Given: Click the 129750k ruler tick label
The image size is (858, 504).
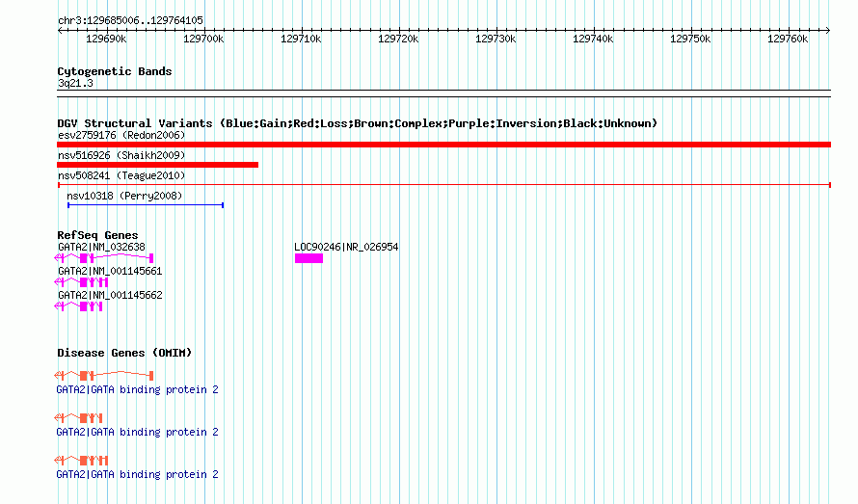Looking at the screenshot, I should (x=690, y=39).
